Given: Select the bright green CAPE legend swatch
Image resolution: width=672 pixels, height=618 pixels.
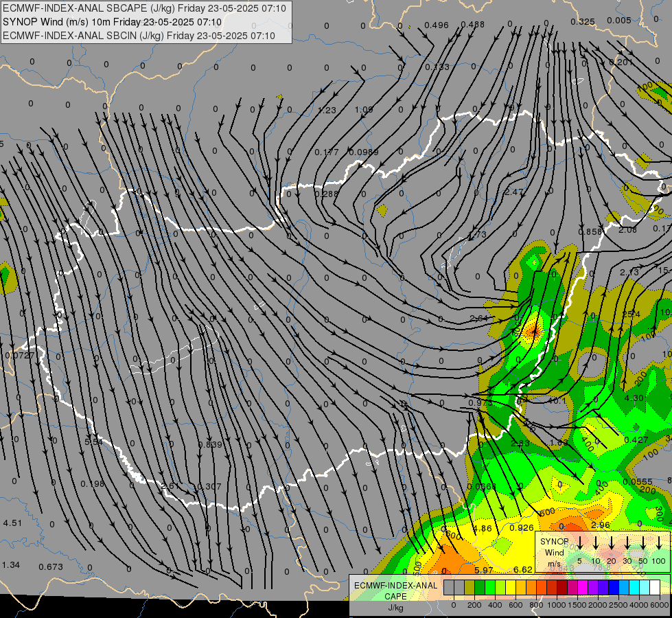Looking at the screenshot, I should (490, 588).
